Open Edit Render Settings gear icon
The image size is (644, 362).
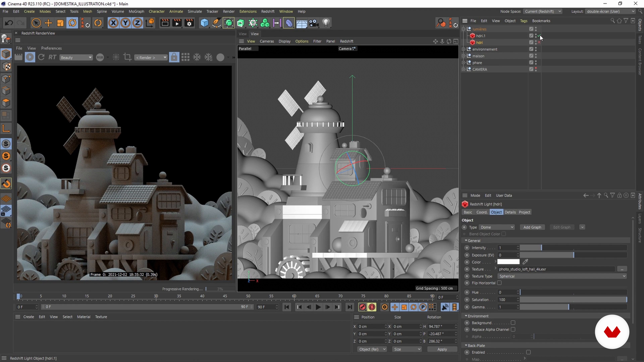[x=189, y=23]
